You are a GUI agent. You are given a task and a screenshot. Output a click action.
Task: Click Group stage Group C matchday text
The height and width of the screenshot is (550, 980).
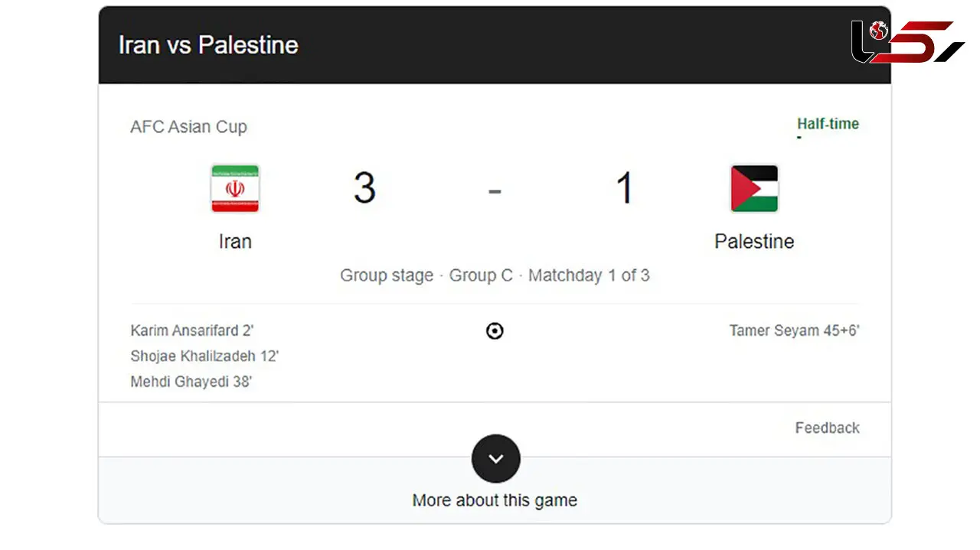[x=495, y=275]
